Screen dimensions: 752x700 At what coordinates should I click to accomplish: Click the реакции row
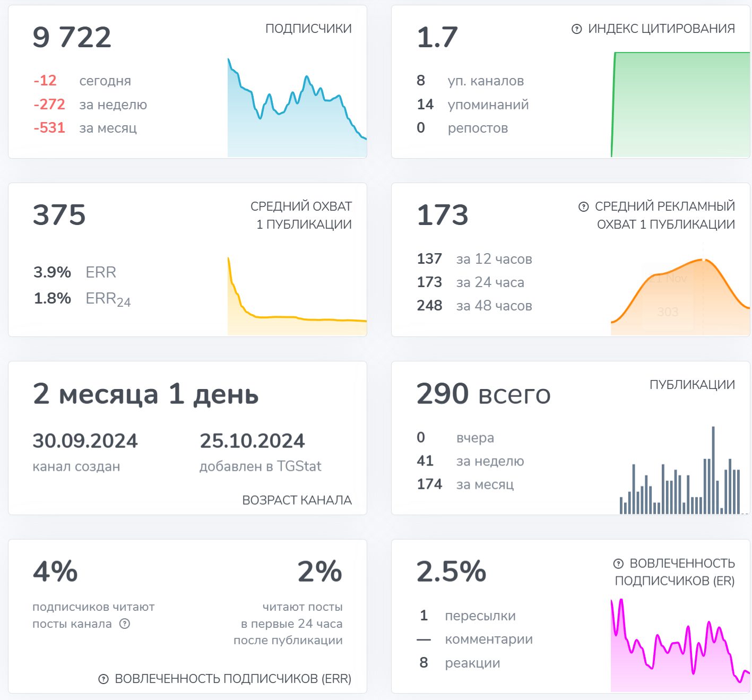[460, 663]
